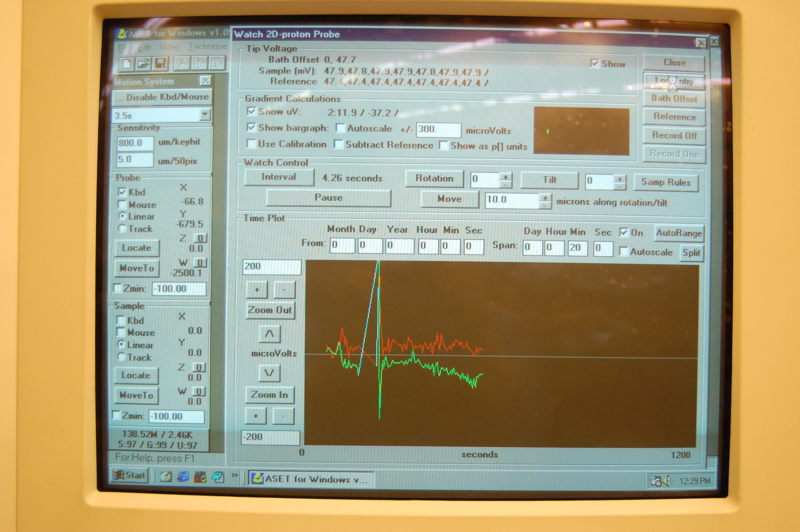Enable the Use Calibration checkbox

coord(251,144)
